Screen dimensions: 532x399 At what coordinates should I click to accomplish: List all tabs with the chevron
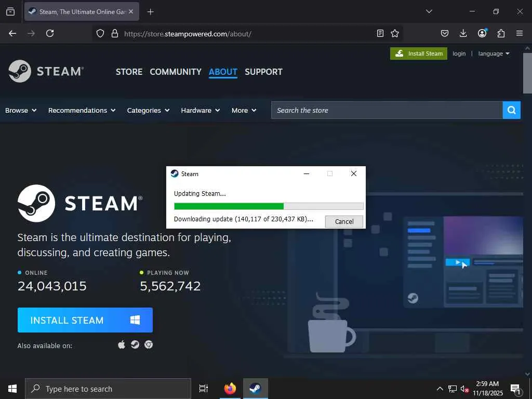click(429, 11)
